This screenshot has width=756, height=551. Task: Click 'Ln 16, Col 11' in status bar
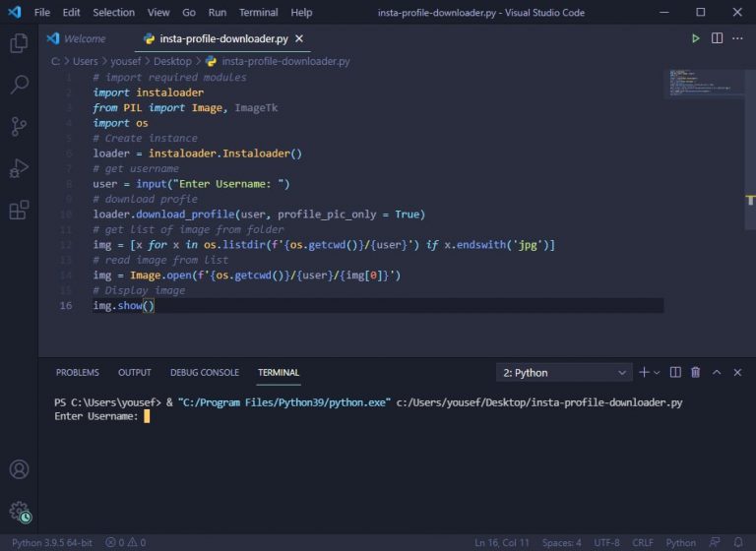coord(501,543)
